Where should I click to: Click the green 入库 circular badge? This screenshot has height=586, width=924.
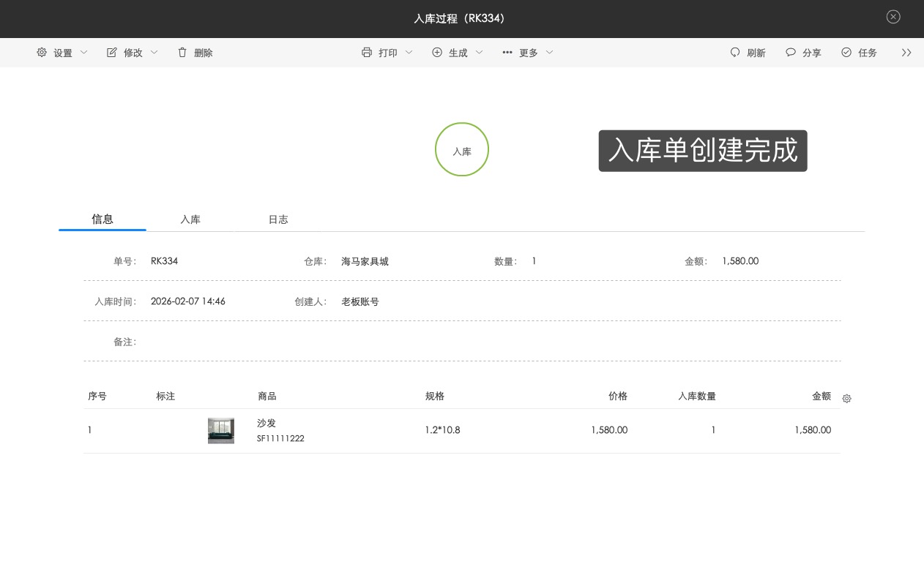coord(462,149)
